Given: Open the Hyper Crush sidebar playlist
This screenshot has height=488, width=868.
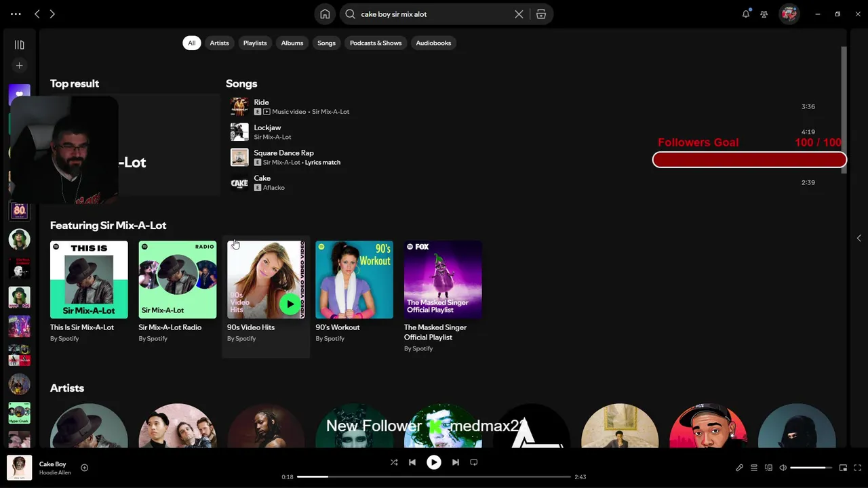Looking at the screenshot, I should pyautogui.click(x=20, y=413).
